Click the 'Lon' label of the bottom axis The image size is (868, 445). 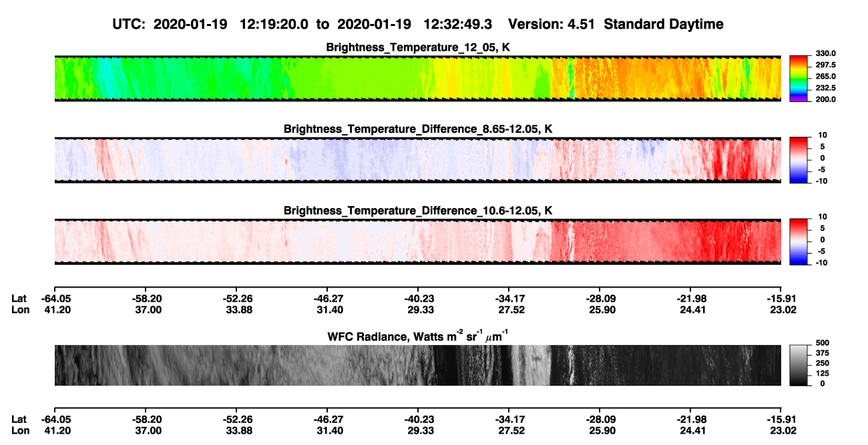pyautogui.click(x=19, y=431)
